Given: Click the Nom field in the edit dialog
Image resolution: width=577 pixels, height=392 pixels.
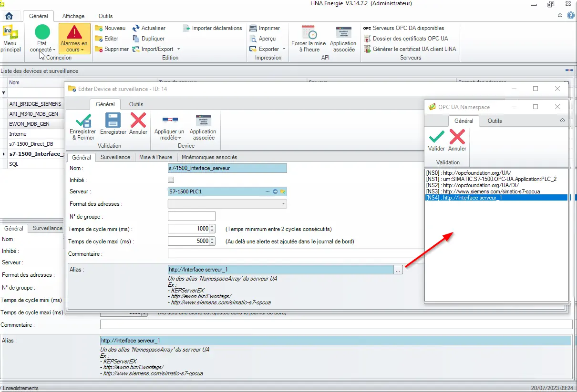Looking at the screenshot, I should coord(227,168).
